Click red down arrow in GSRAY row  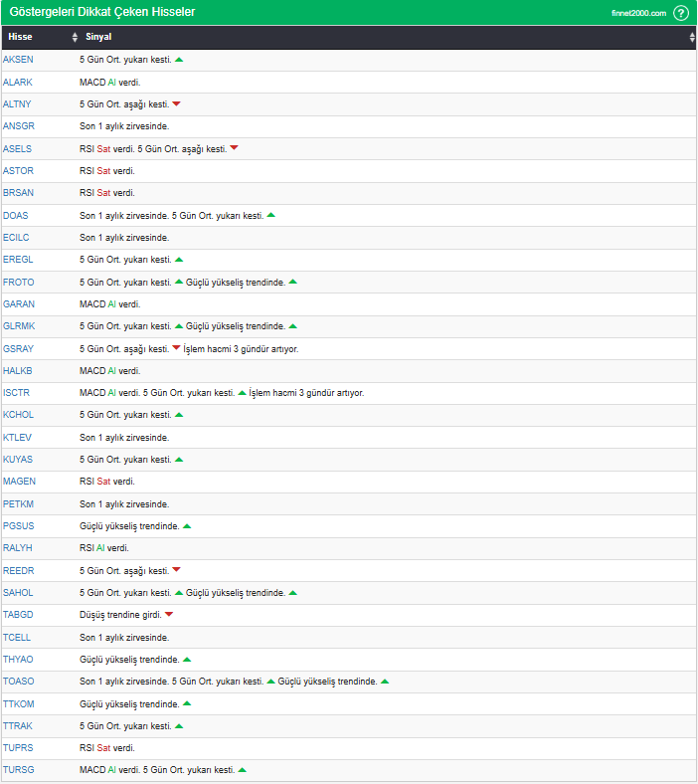pos(176,348)
